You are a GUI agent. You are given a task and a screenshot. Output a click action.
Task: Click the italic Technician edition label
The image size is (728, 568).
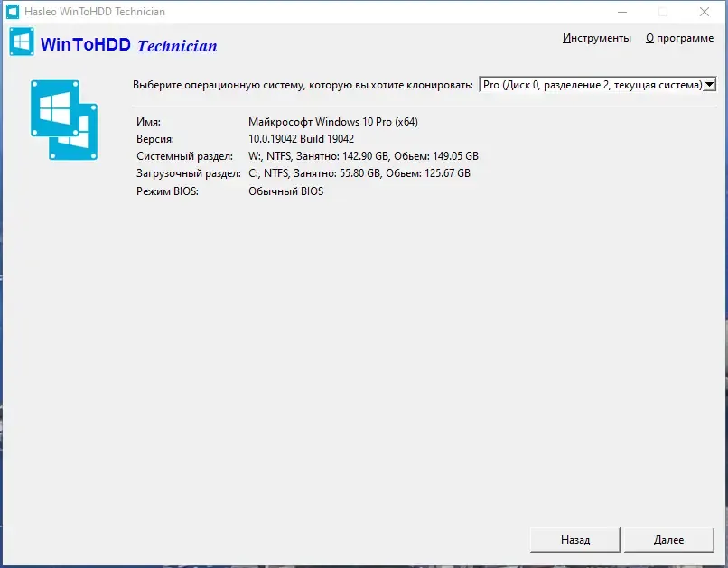coord(177,46)
